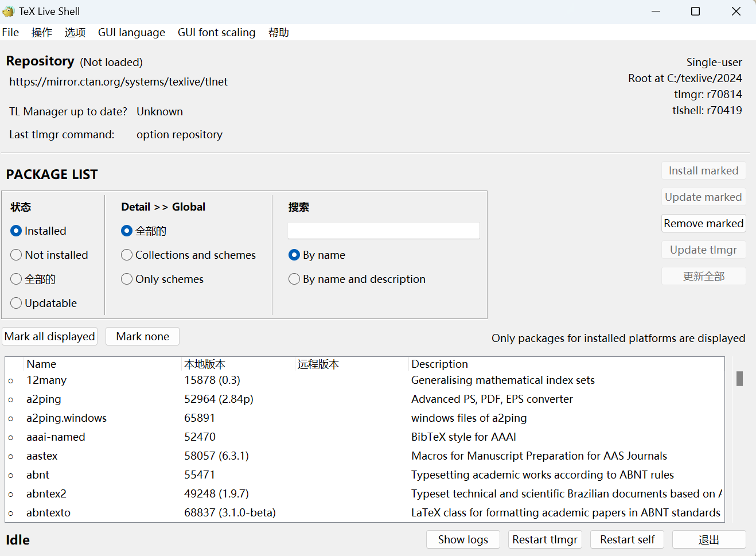Click Show logs button
756x556 pixels.
[x=463, y=539]
